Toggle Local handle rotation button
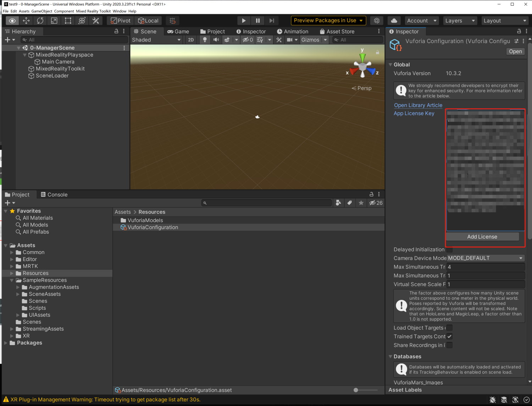Screen dimensions: 532x406 (148, 21)
